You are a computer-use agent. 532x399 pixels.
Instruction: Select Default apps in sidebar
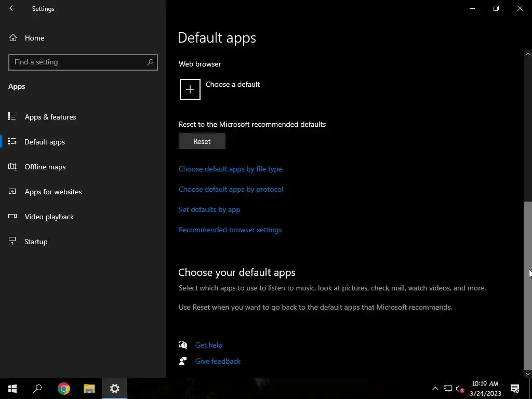click(x=83, y=142)
